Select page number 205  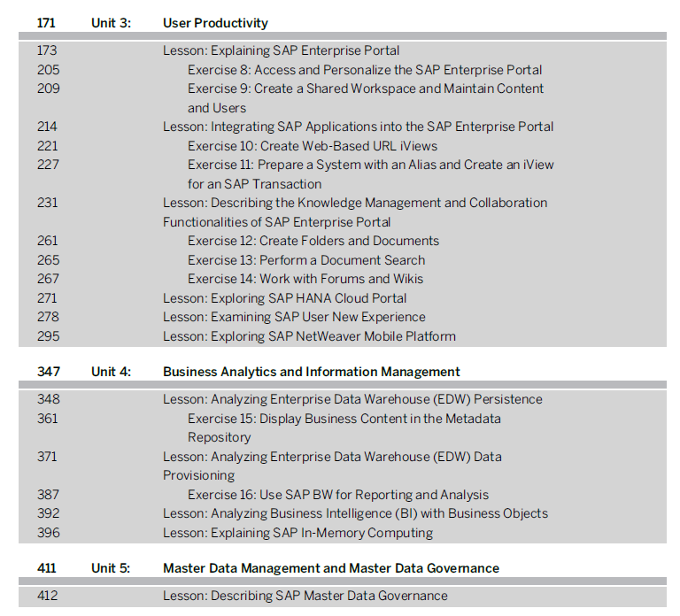[x=48, y=70]
